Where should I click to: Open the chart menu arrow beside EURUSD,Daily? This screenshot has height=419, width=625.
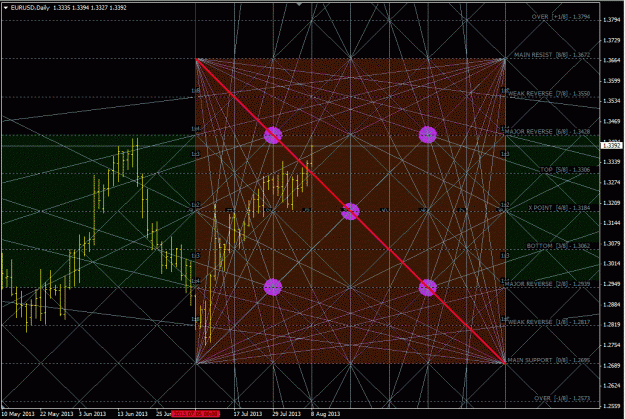[6, 8]
